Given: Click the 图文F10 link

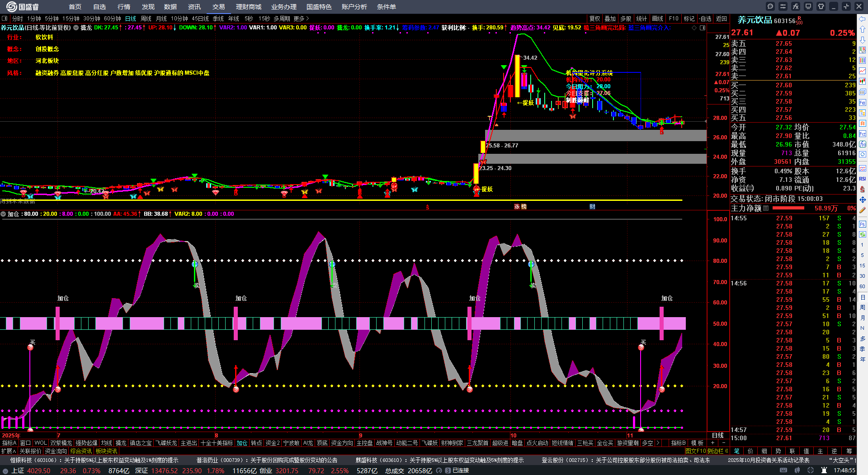Looking at the screenshot, I should pos(695,451).
